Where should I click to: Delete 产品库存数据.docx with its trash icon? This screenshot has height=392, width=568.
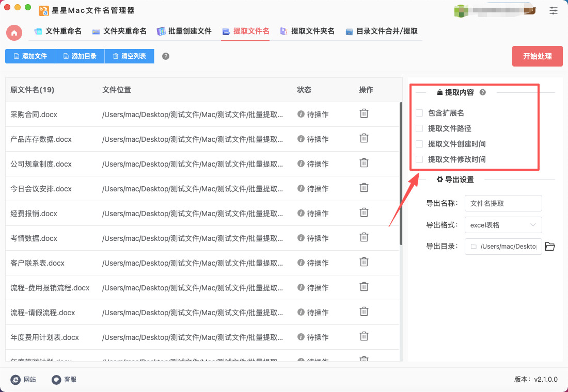click(364, 138)
